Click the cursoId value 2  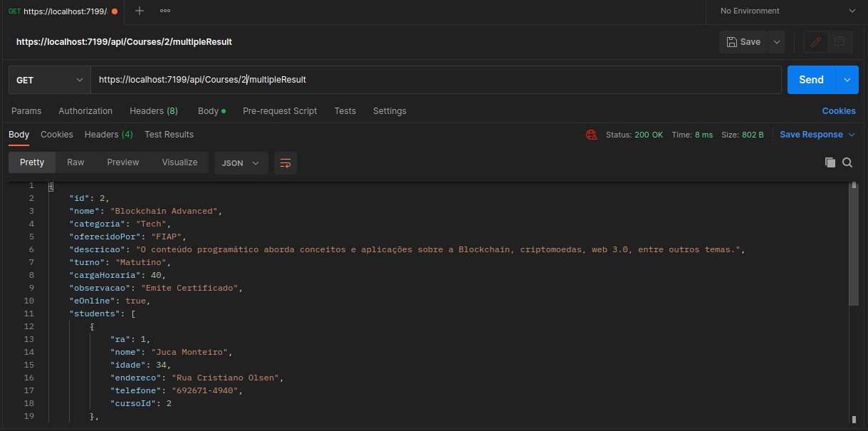click(x=169, y=403)
